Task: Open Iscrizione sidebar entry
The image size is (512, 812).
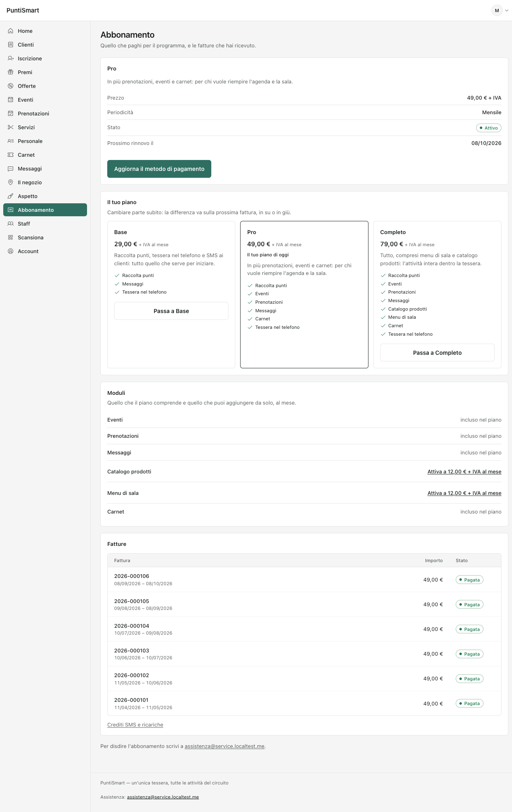Action: [x=45, y=58]
